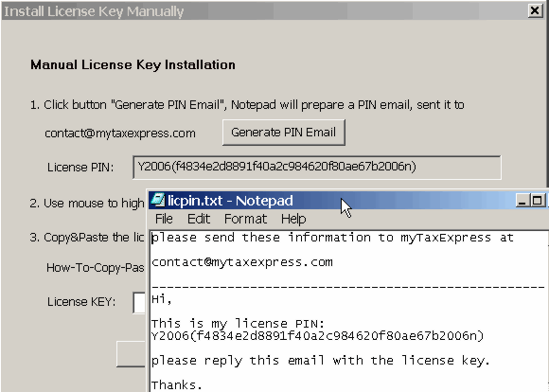Click in the License KEY input box
The height and width of the screenshot is (392, 549).
point(139,302)
